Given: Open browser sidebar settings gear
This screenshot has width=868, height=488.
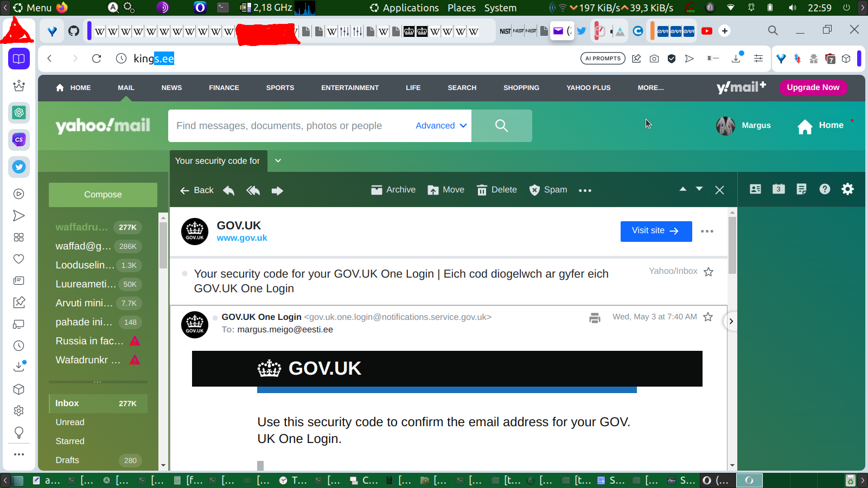Looking at the screenshot, I should click(x=19, y=411).
